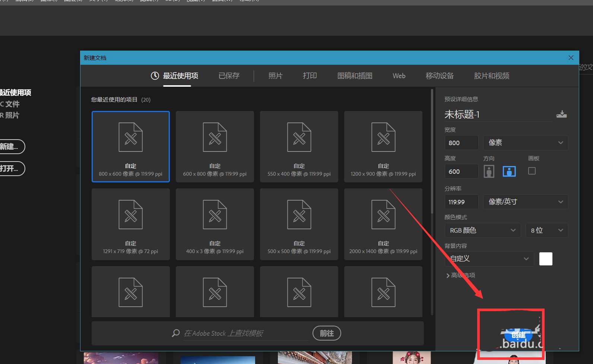Switch to the 已保存 tab
Viewport: 593px width, 364px height.
(229, 76)
